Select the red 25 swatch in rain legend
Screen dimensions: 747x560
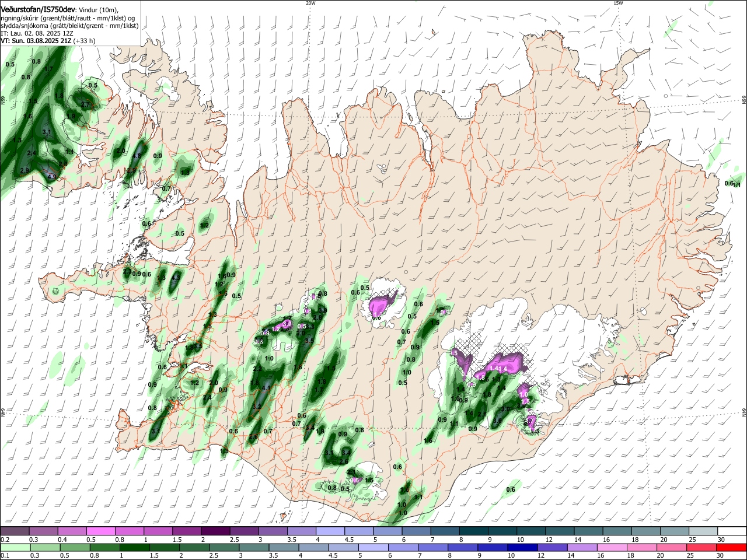[703, 547]
